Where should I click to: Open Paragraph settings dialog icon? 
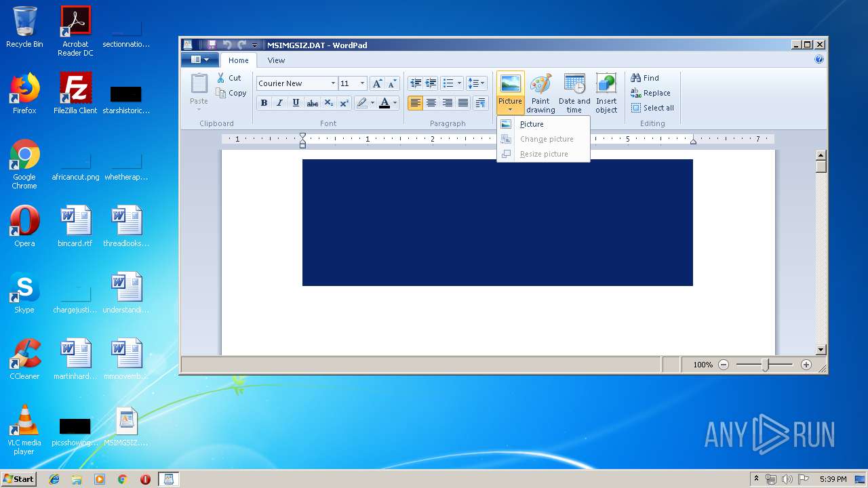pos(480,103)
